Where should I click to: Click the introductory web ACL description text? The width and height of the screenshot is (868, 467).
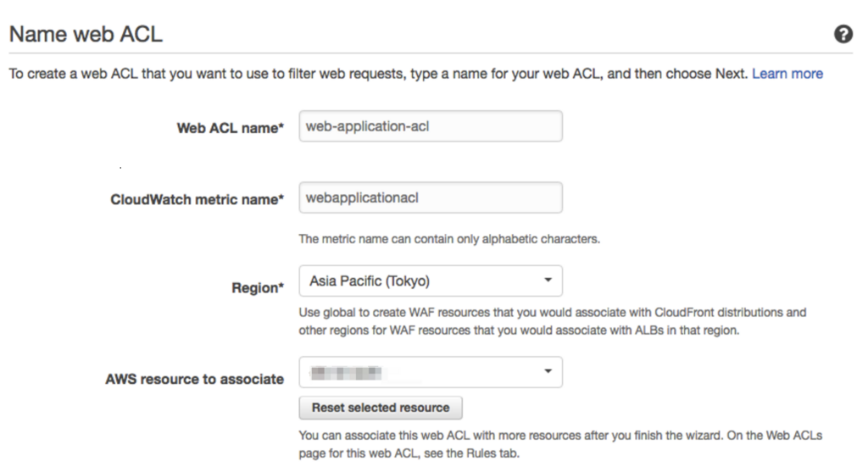tap(378, 74)
